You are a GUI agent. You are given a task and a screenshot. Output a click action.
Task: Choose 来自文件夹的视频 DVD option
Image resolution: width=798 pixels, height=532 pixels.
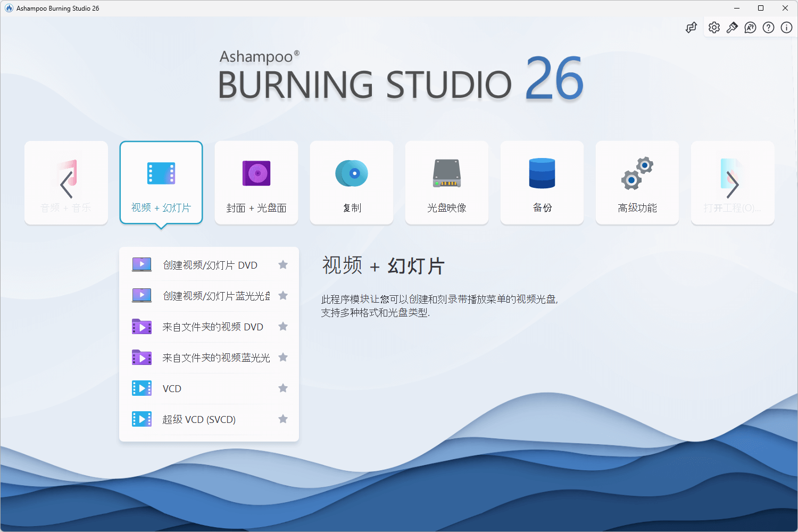pyautogui.click(x=213, y=327)
